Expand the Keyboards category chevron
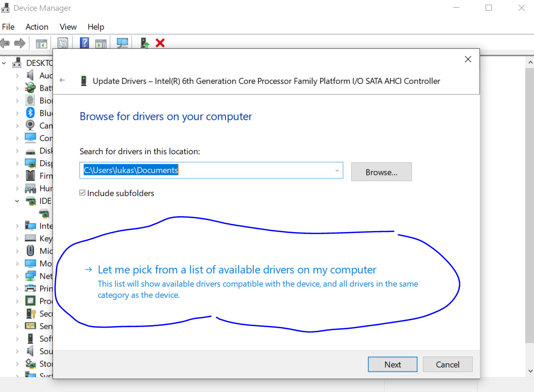 (17, 238)
